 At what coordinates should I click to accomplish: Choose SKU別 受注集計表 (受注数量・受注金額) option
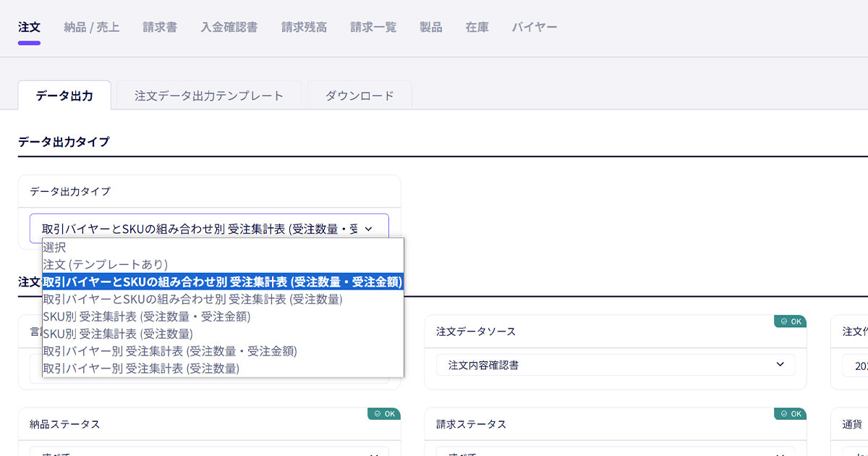[223, 316]
